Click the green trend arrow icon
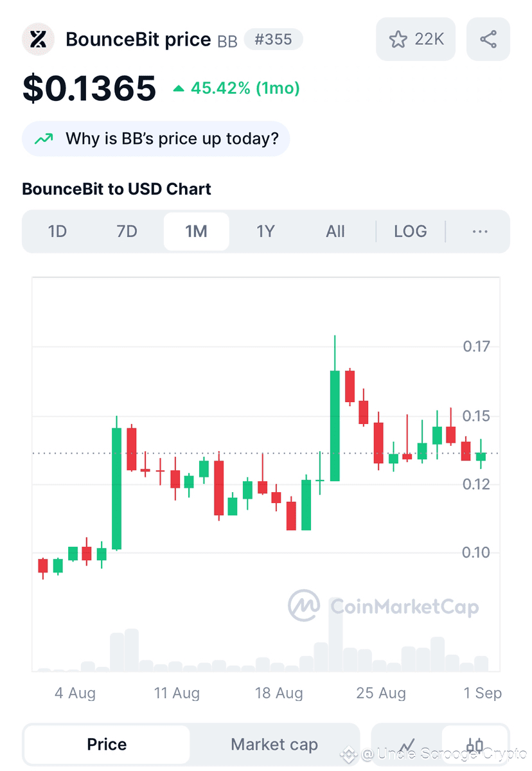 [x=44, y=139]
